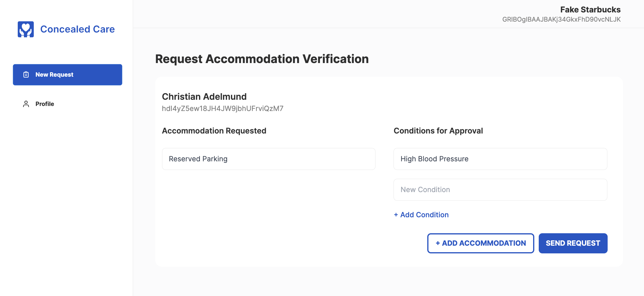This screenshot has height=296, width=644.
Task: Select the hdI4yZ5ew18JH4JW9 patient identifier
Action: (x=222, y=108)
